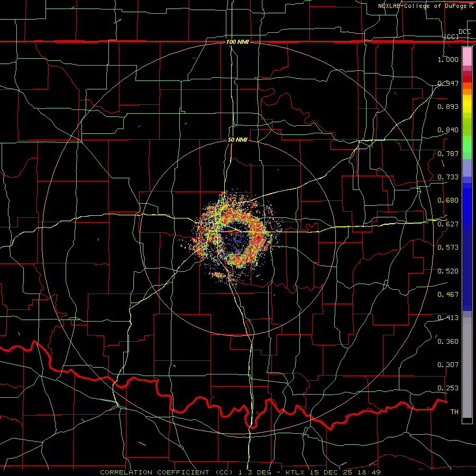Click the 0.893 legend value

click(448, 106)
